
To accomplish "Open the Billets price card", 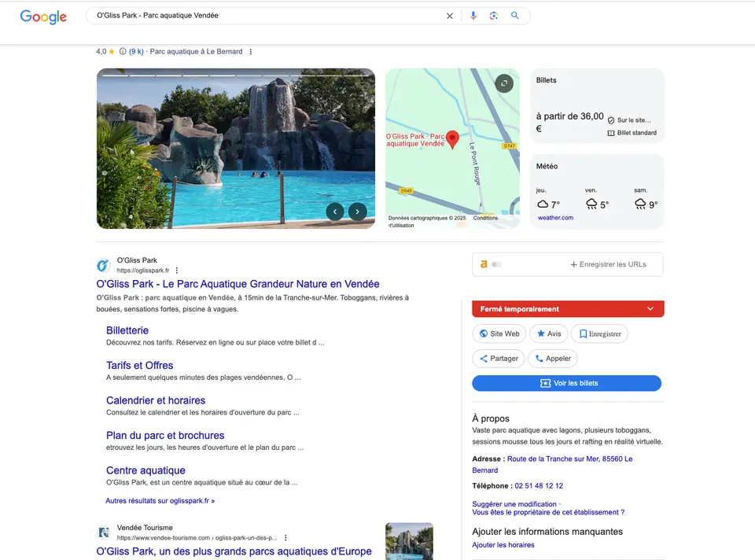I will pyautogui.click(x=597, y=106).
